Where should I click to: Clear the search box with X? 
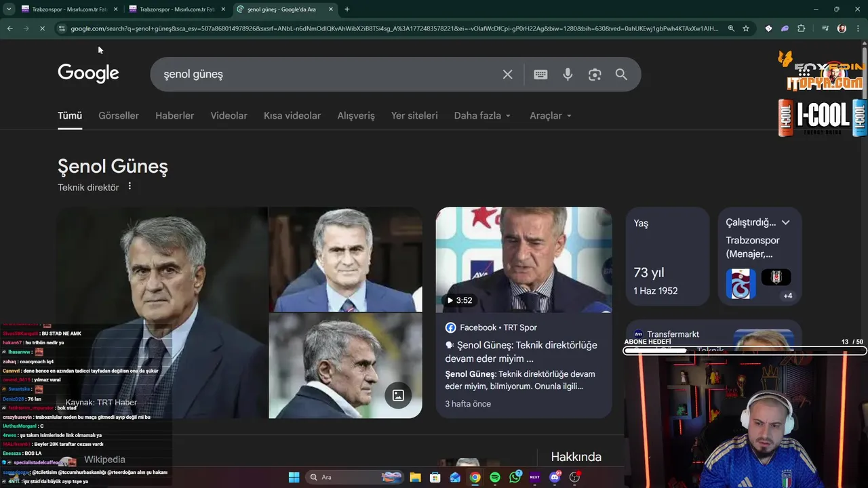coord(507,75)
